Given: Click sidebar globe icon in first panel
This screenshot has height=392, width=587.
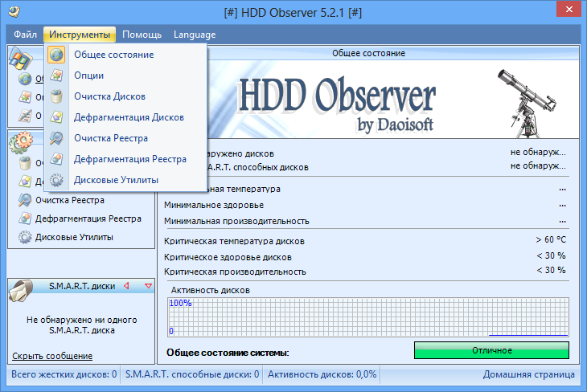Looking at the screenshot, I should point(25,79).
